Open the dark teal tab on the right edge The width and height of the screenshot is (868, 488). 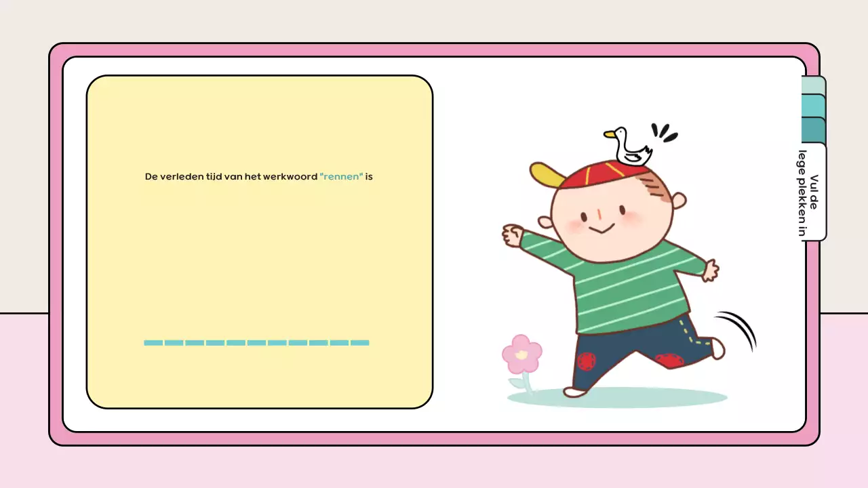(x=812, y=130)
